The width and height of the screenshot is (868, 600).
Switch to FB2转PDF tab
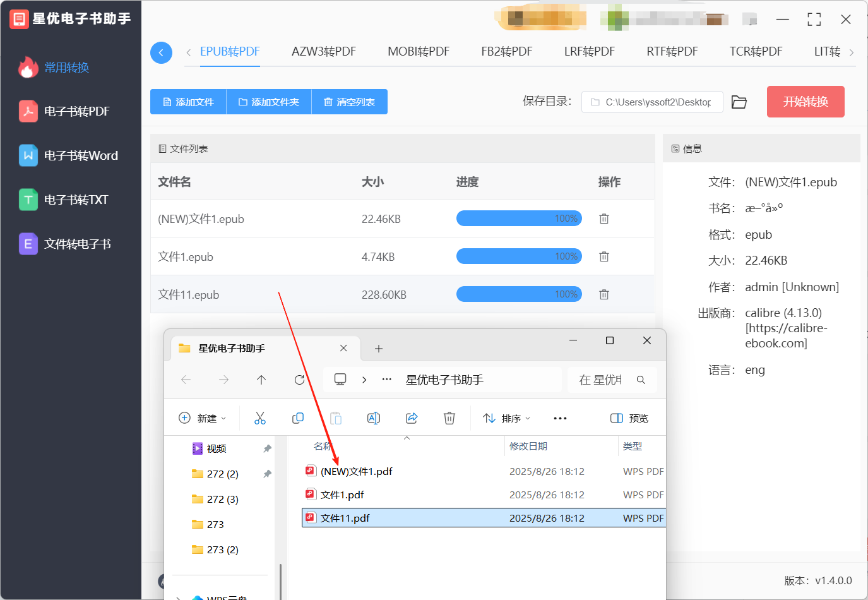507,52
